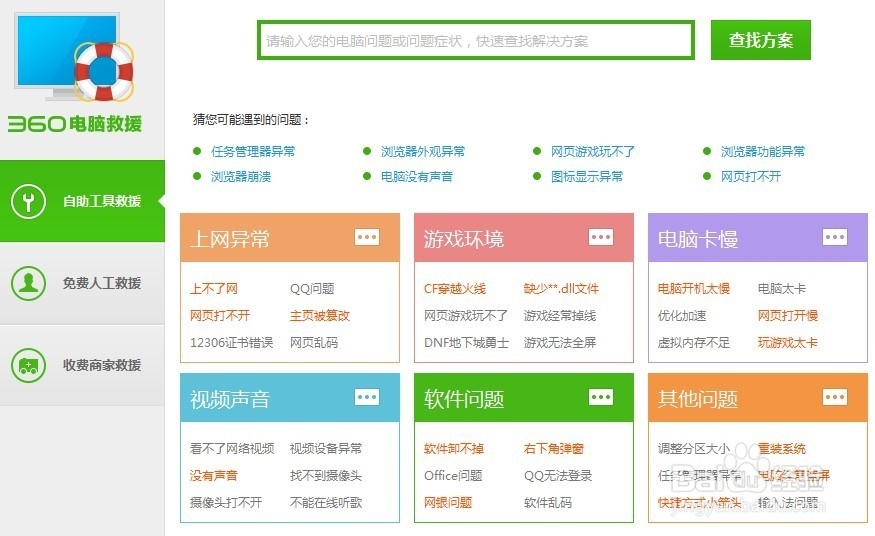The image size is (875, 536).
Task: Click the person icon for 免费人工救援
Action: [28, 283]
